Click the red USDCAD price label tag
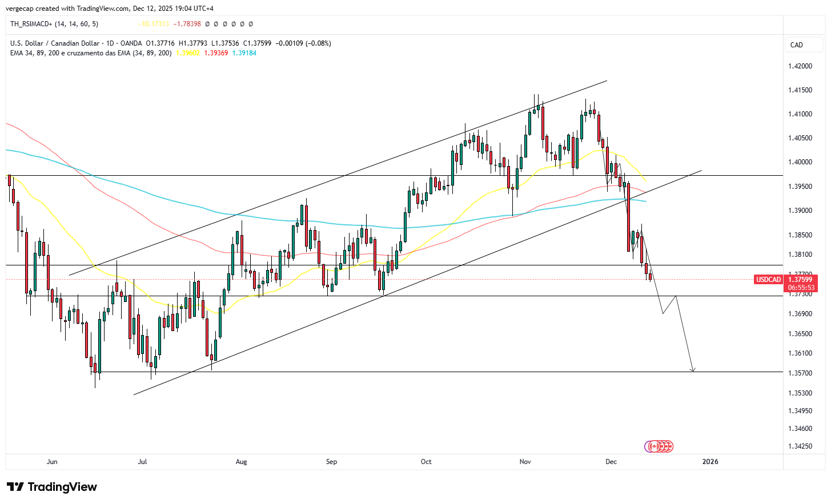 coord(768,279)
